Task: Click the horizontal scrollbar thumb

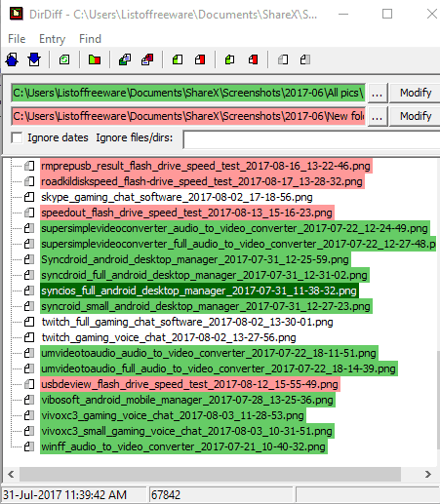Action: coord(210,474)
